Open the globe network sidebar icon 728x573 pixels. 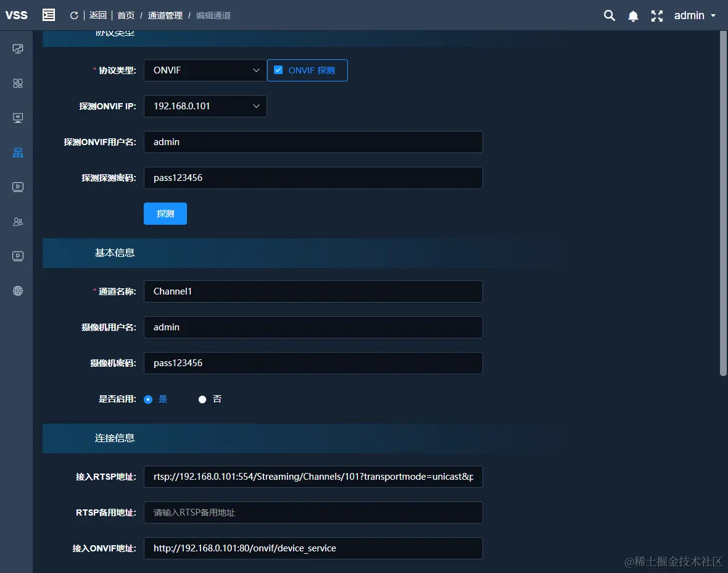18,291
